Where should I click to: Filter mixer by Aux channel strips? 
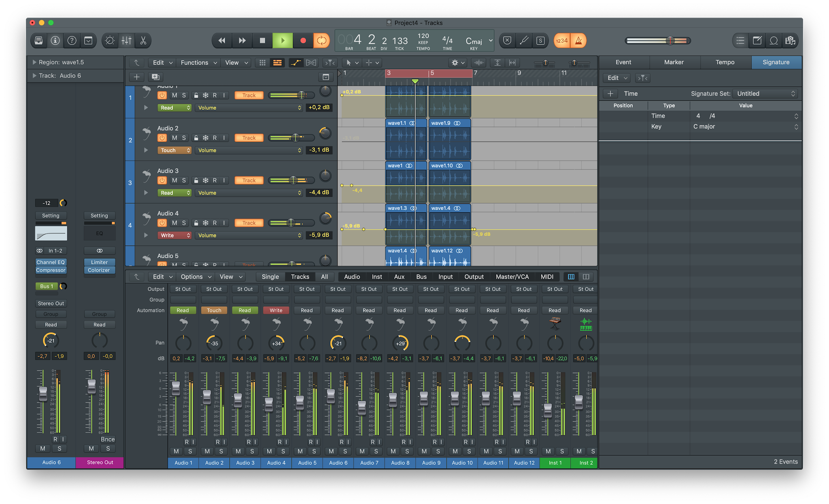pyautogui.click(x=399, y=277)
